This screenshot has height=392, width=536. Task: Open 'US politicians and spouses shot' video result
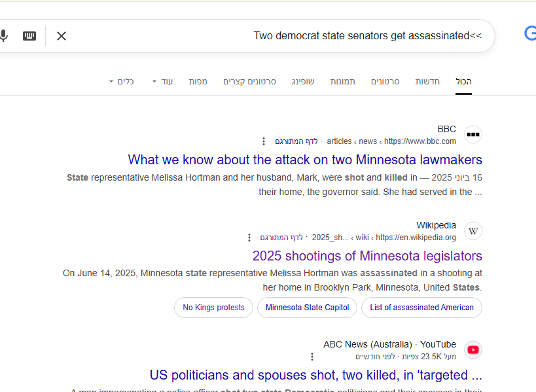[316, 375]
